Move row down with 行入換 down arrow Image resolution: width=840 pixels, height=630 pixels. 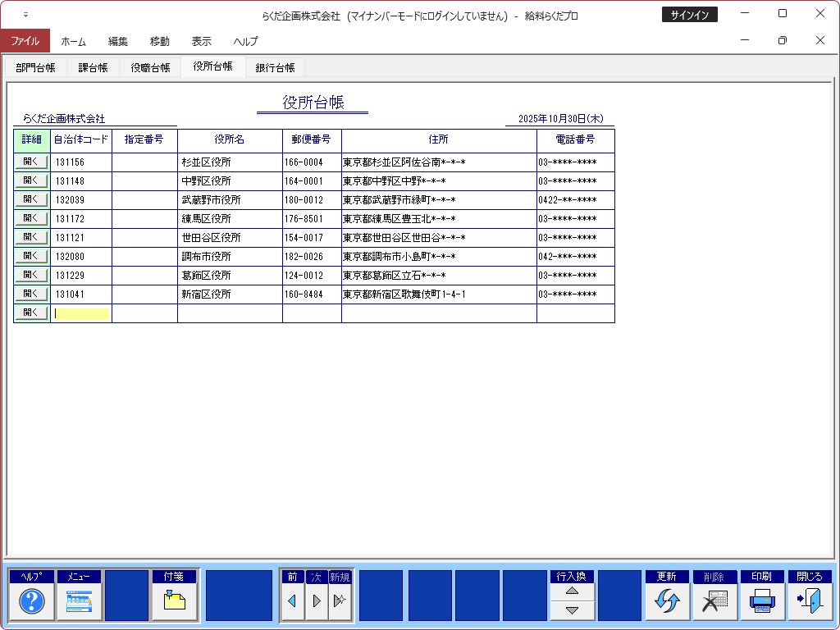[573, 609]
